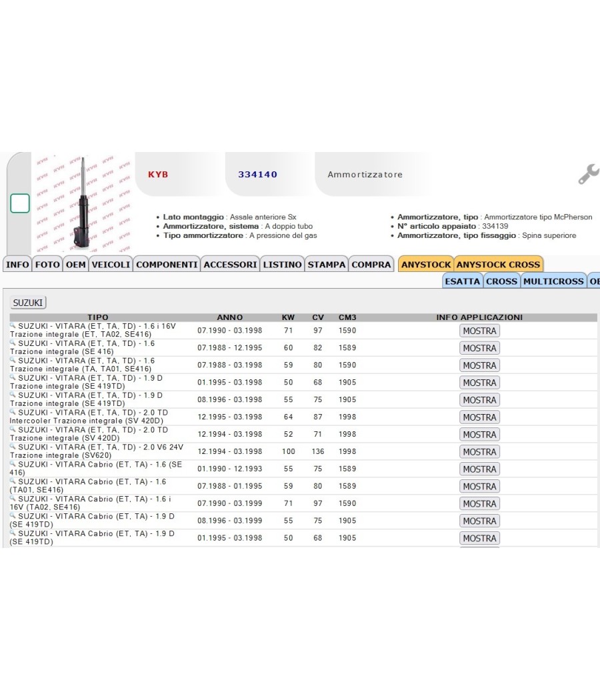Click part number 334140

tap(257, 175)
